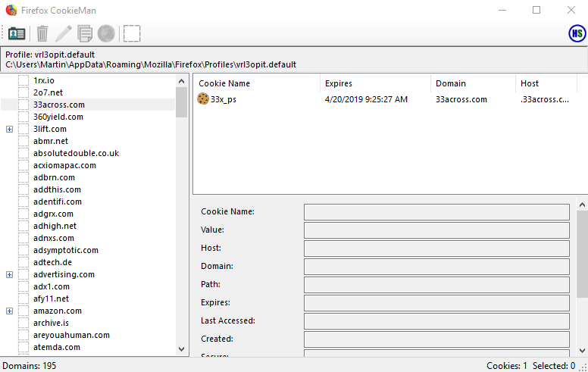
Task: Click the domain list scrollbar thumb
Action: [182, 102]
